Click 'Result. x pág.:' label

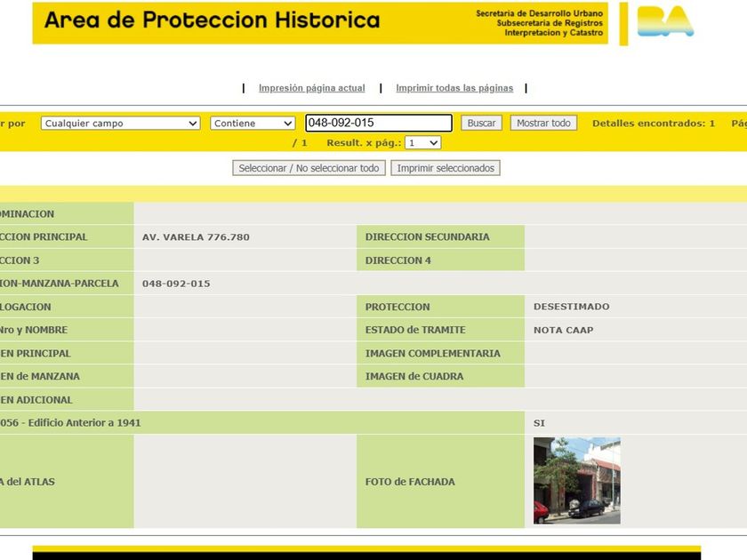364,143
